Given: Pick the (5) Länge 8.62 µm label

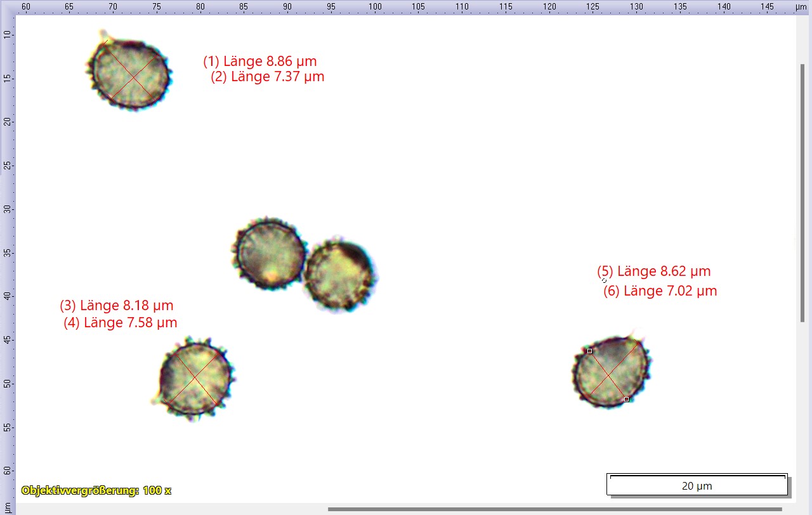Looking at the screenshot, I should pyautogui.click(x=654, y=271).
